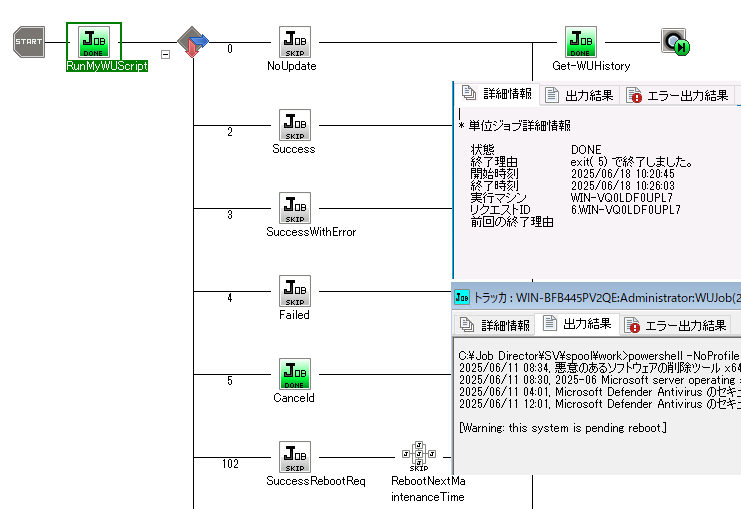Open the 出力結果 tab in tracker window

pyautogui.click(x=577, y=323)
